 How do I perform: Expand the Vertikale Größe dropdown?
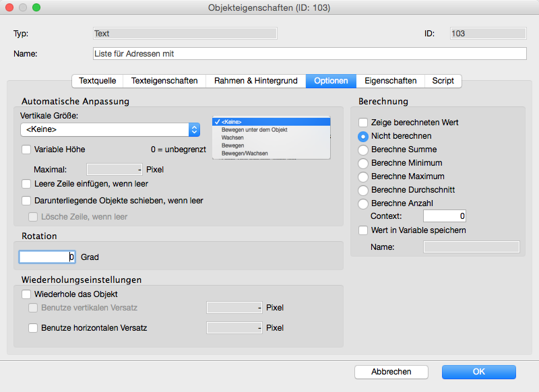[194, 129]
